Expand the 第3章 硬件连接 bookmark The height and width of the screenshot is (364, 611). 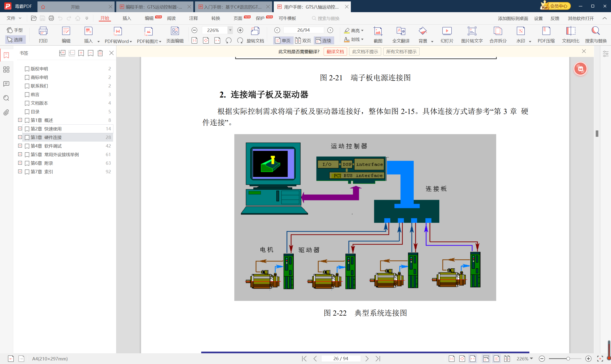tap(20, 137)
